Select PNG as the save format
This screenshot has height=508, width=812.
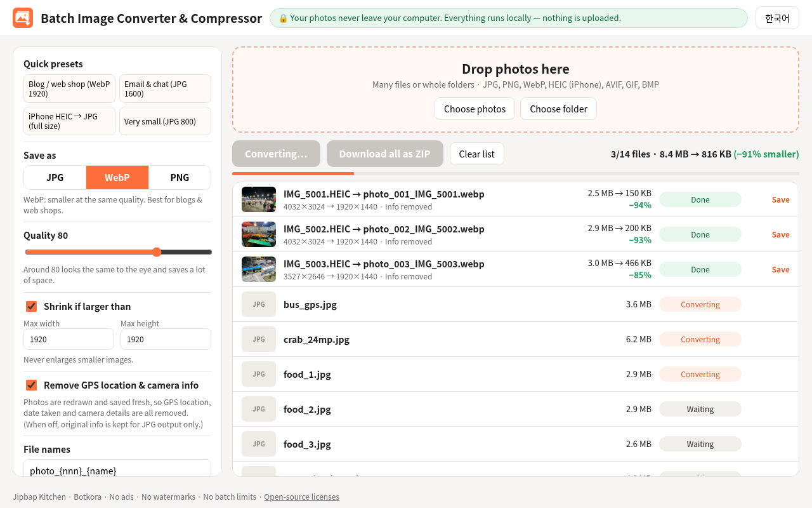tap(180, 177)
